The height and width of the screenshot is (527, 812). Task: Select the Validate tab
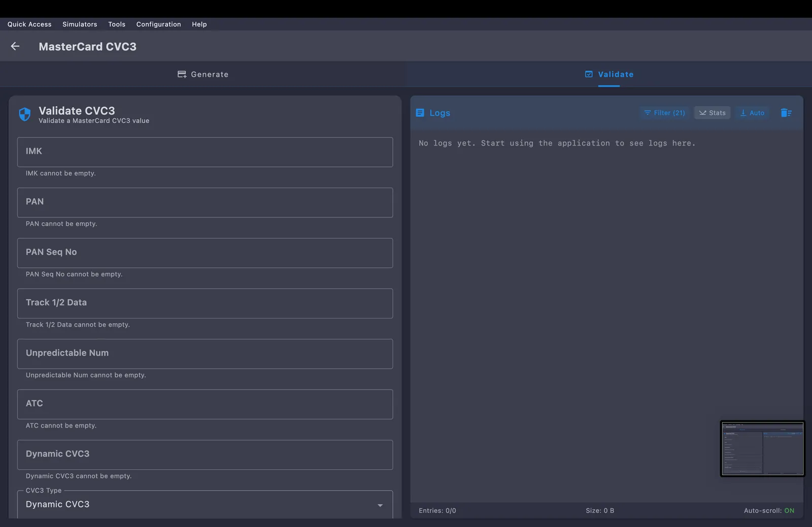pyautogui.click(x=609, y=74)
